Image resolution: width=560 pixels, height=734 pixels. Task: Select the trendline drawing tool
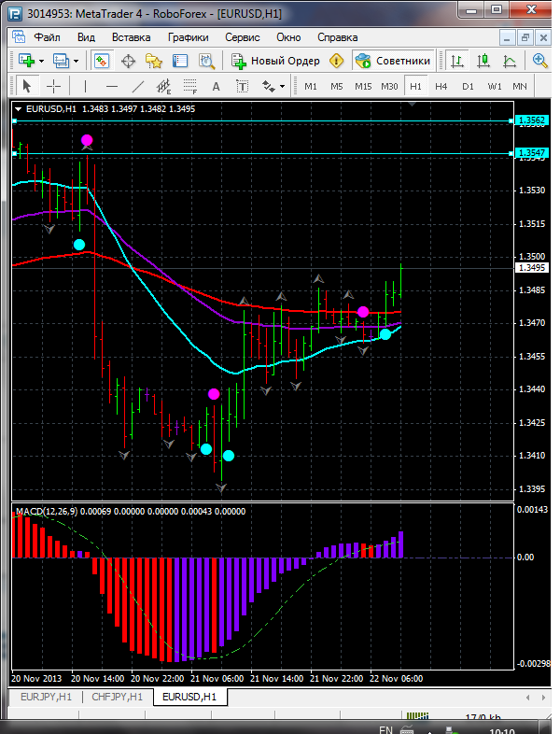[x=137, y=86]
